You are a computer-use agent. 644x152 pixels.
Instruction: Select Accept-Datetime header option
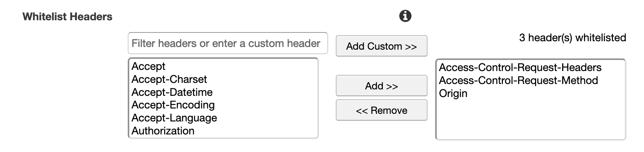click(x=223, y=92)
